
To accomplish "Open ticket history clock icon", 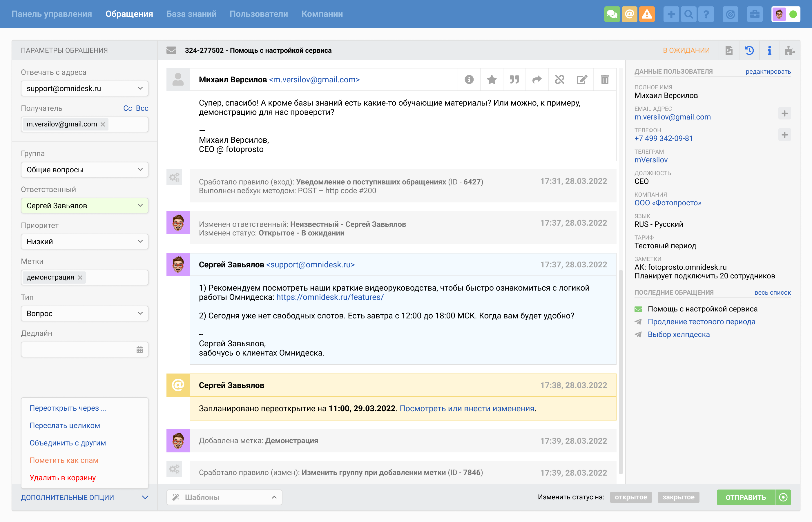I will click(749, 50).
